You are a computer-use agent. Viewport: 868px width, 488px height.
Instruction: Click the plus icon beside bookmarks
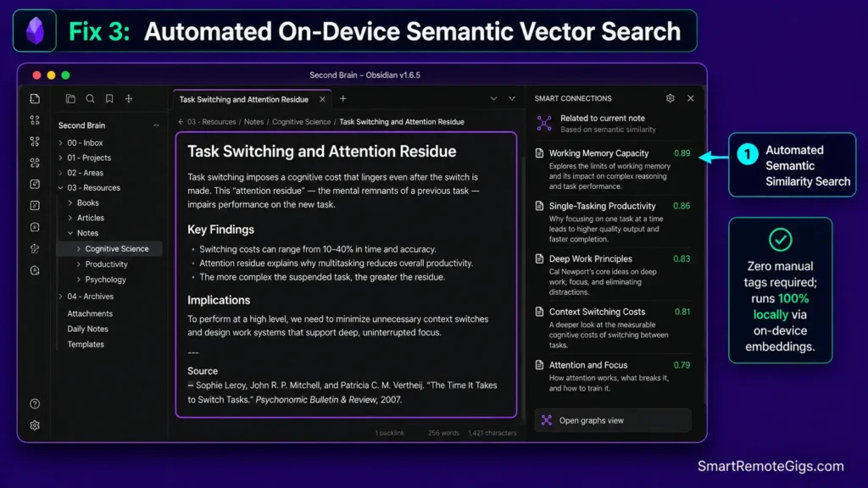tap(129, 98)
